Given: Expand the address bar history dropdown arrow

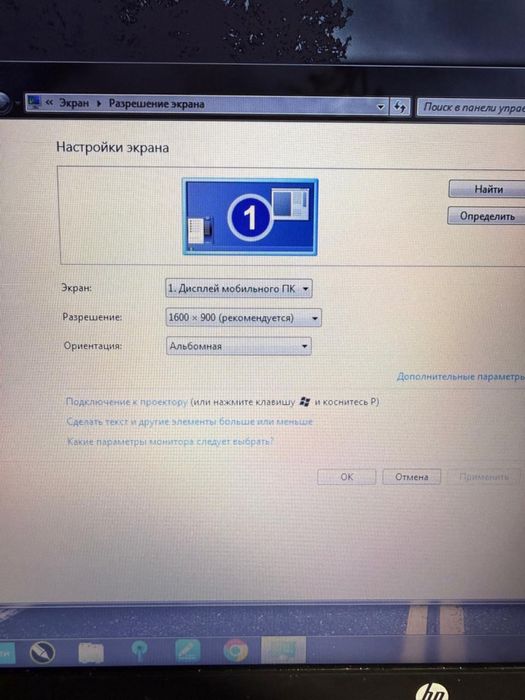Looking at the screenshot, I should pos(381,107).
